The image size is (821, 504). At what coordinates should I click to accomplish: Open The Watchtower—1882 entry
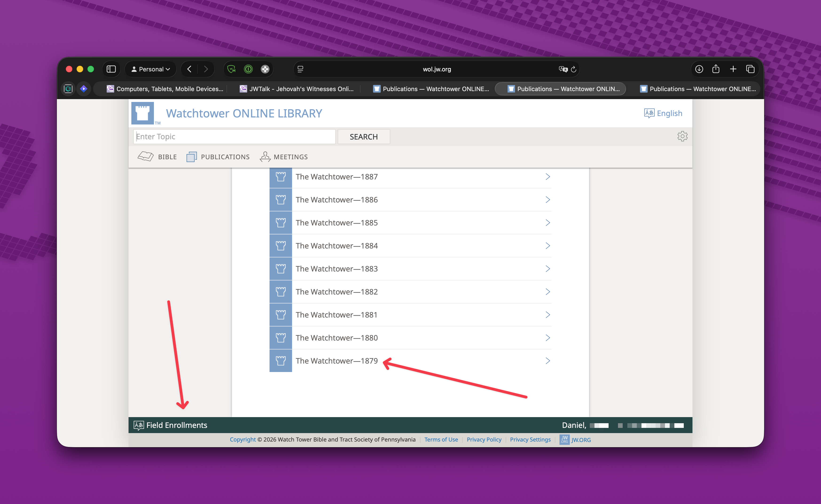tap(336, 292)
